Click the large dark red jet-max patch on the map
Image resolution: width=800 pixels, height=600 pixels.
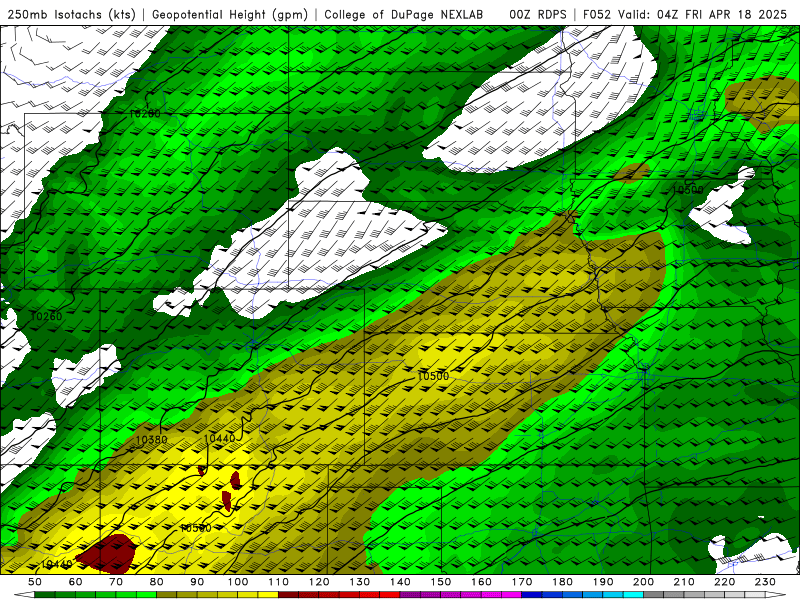point(107,553)
